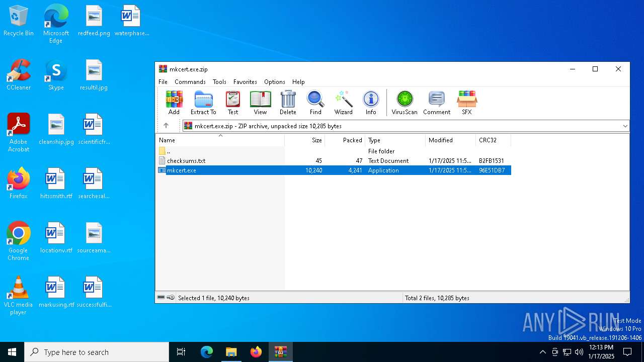
Task: Sort by Packed column header
Action: point(345,140)
